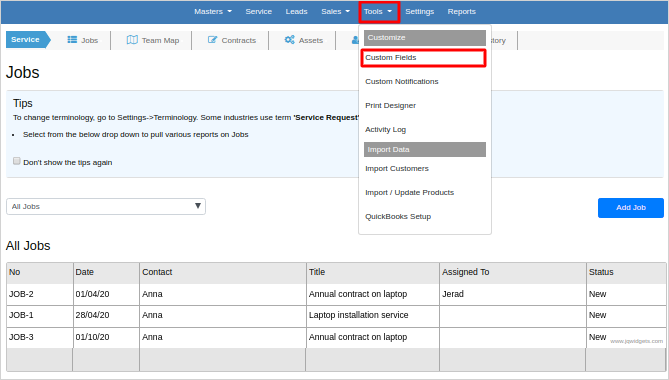Click the blue Service breadcrumb tab
669x380 pixels.
pyautogui.click(x=28, y=40)
